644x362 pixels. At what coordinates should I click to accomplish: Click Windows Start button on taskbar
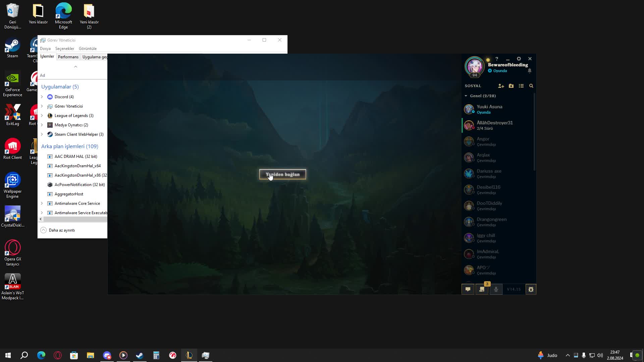coord(8,355)
